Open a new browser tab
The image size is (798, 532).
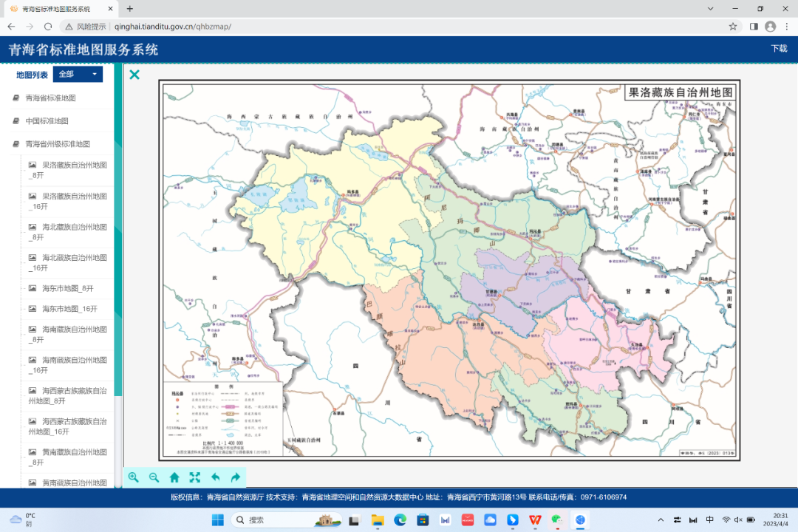[130, 9]
